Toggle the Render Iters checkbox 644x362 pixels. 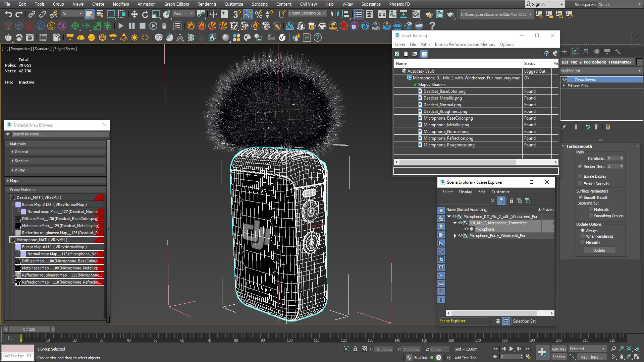[580, 166]
